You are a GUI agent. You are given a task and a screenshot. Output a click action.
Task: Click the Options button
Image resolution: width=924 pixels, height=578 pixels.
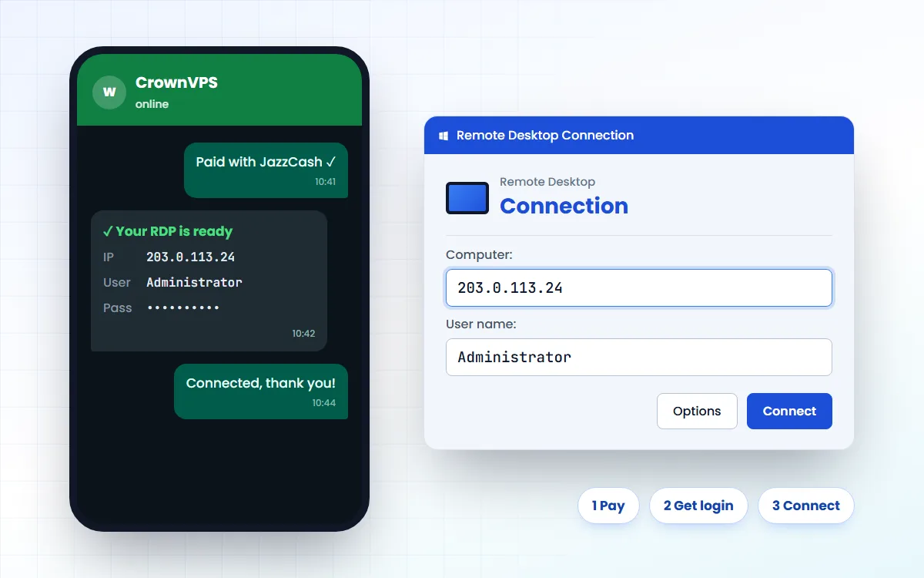pyautogui.click(x=697, y=411)
